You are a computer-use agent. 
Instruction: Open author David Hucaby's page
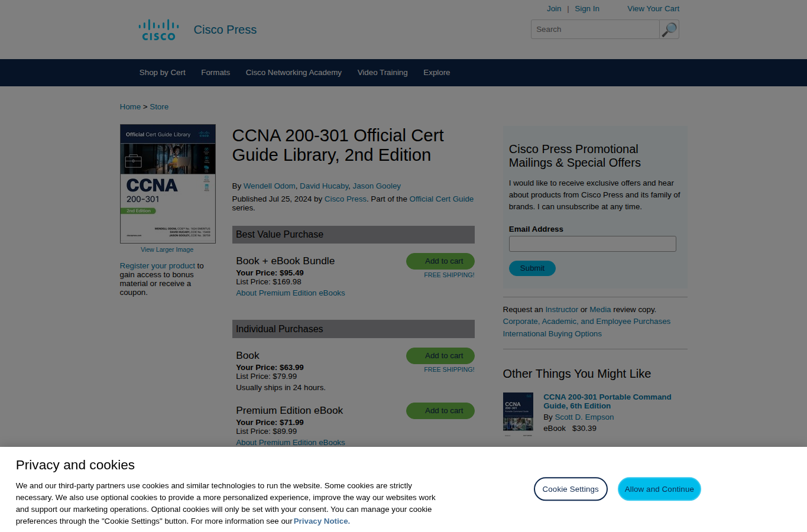324,186
